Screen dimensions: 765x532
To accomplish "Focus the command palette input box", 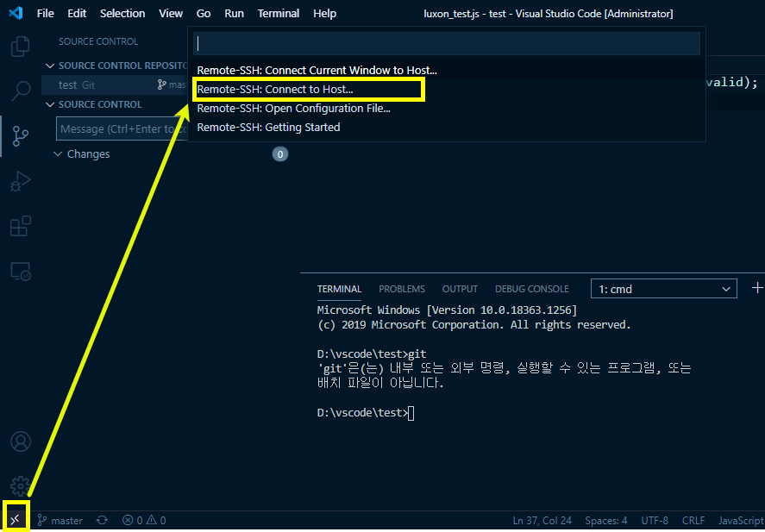I will coord(447,44).
